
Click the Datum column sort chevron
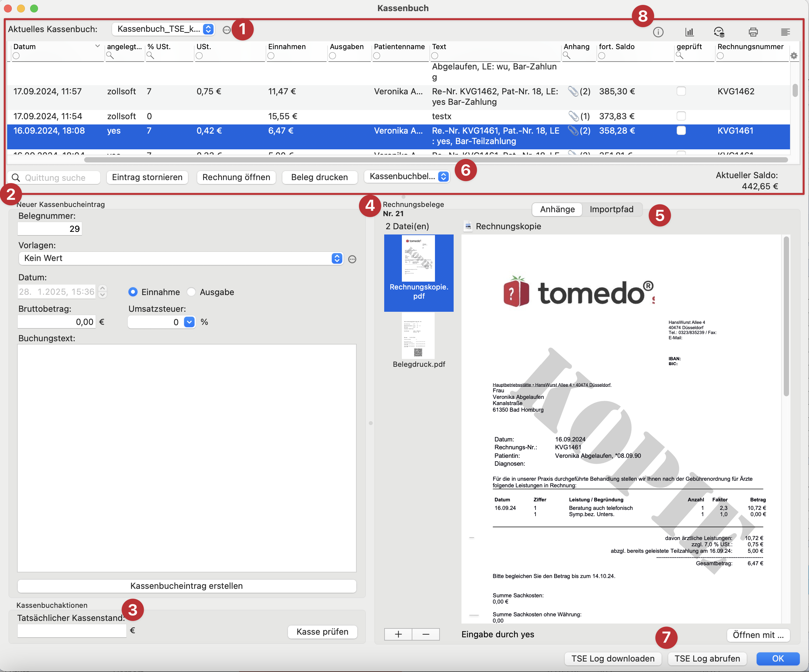(98, 46)
